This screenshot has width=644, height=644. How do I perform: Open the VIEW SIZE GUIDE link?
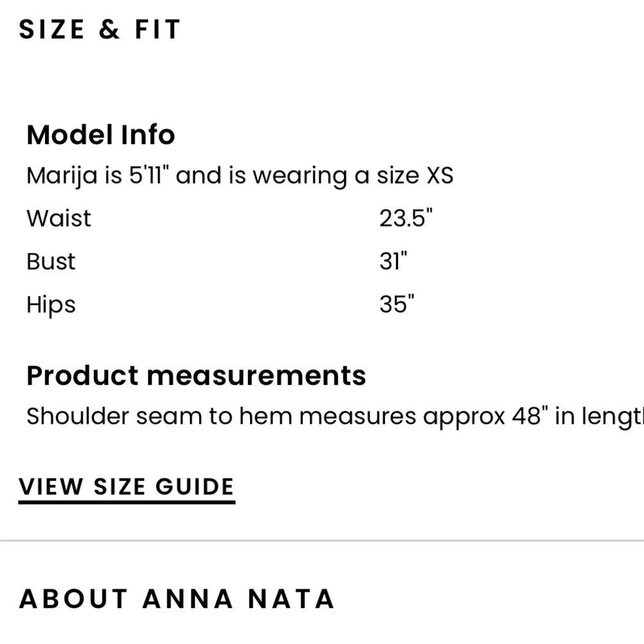click(126, 486)
